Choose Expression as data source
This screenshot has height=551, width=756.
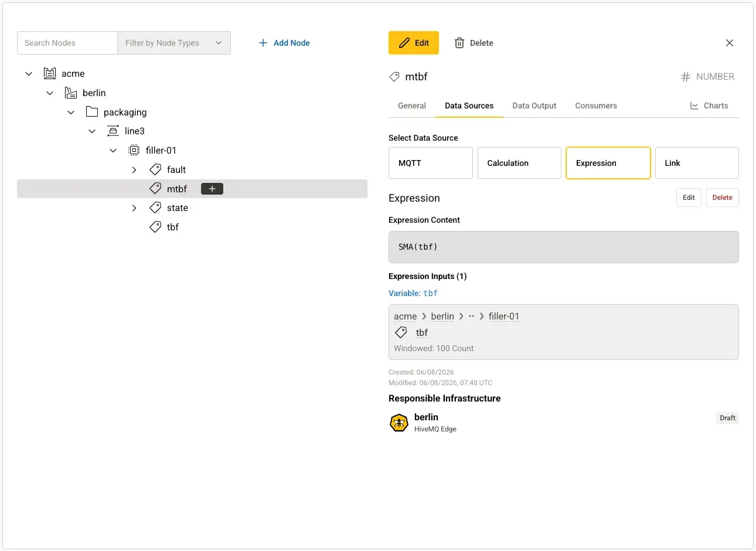pos(608,163)
